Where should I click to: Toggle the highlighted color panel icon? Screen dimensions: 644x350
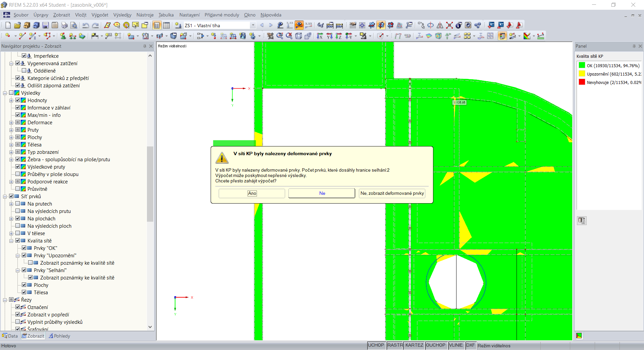[x=502, y=36]
